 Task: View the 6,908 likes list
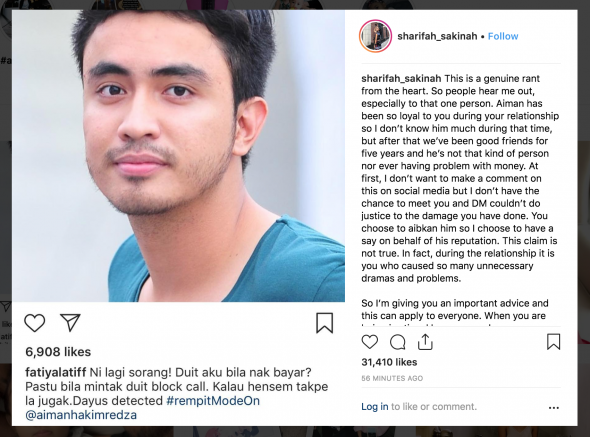(58, 352)
